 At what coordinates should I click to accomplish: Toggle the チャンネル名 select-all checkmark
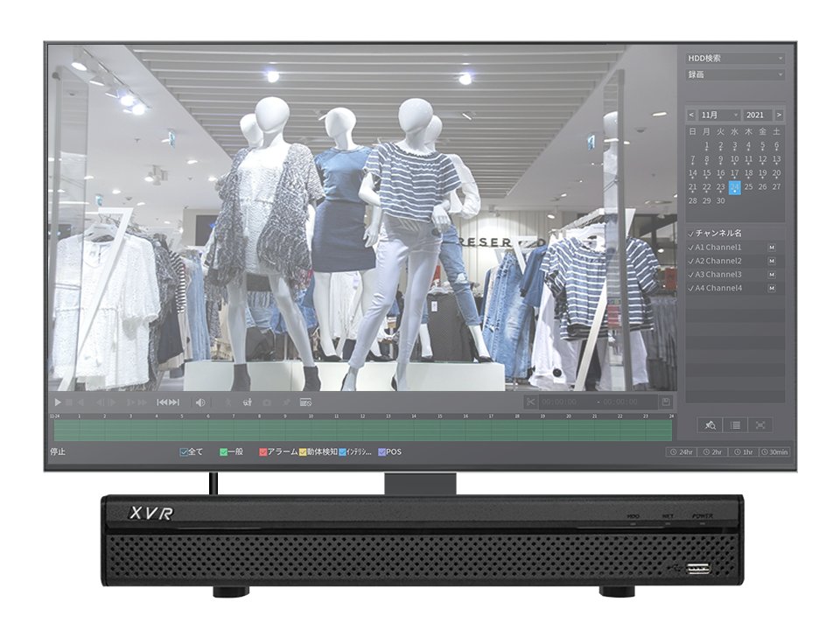coord(691,234)
